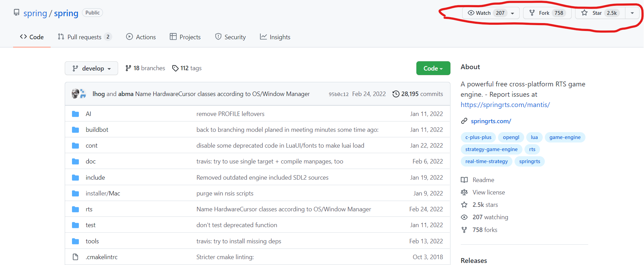Open 'remove PROFILE leftovers' commit message
644x265 pixels.
(230, 114)
